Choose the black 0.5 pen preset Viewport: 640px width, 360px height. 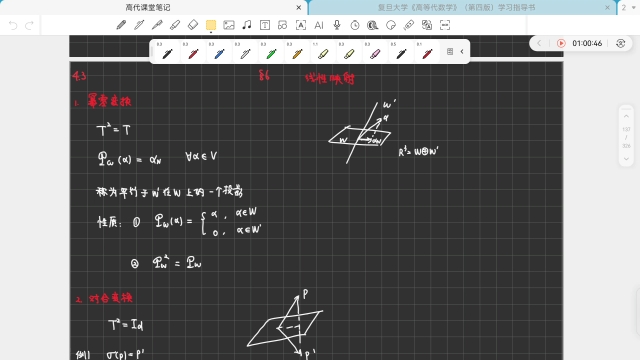click(x=402, y=51)
